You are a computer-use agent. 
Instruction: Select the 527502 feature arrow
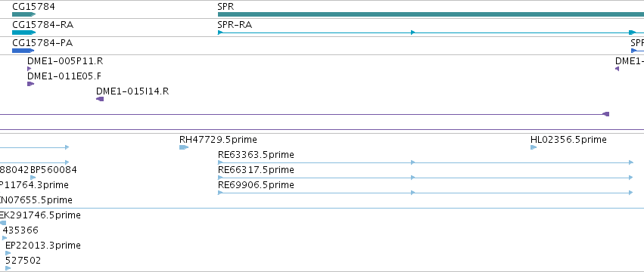coord(8,268)
